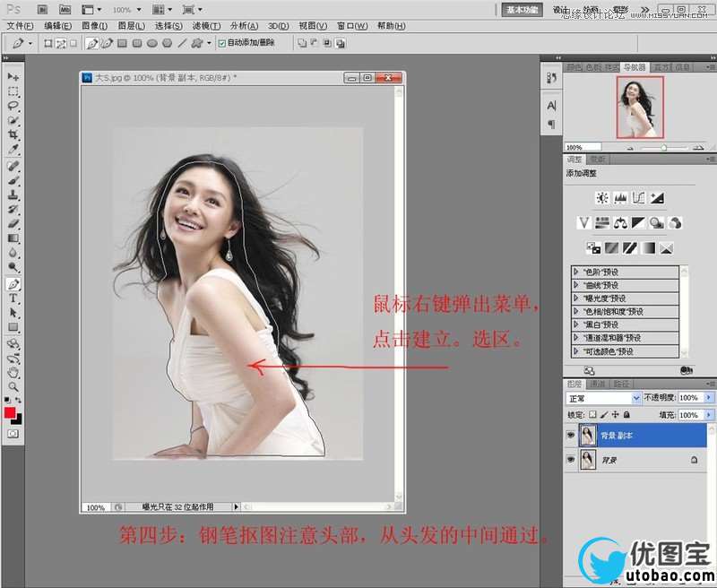Viewport: 717px width, 588px height.
Task: Click the navigator 100% zoom field
Action: (x=583, y=147)
